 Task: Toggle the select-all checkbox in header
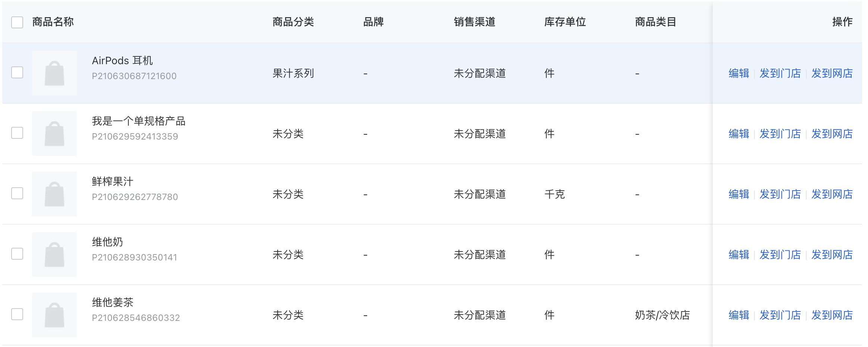pyautogui.click(x=17, y=22)
